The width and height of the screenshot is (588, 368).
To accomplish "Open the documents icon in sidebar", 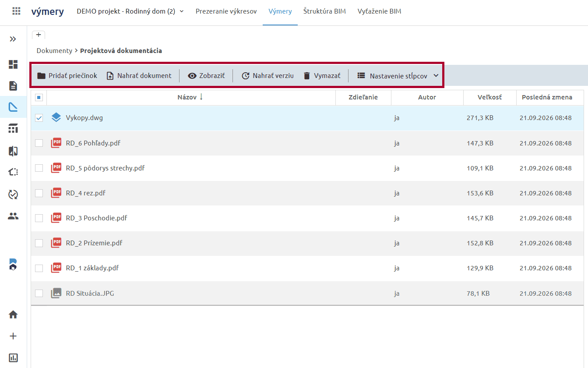I will coord(13,86).
